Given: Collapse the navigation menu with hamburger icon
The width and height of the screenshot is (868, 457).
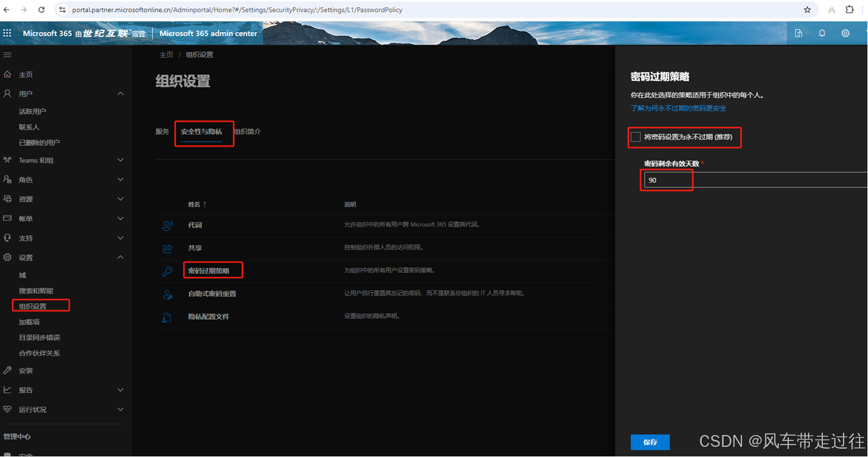Looking at the screenshot, I should (7, 55).
